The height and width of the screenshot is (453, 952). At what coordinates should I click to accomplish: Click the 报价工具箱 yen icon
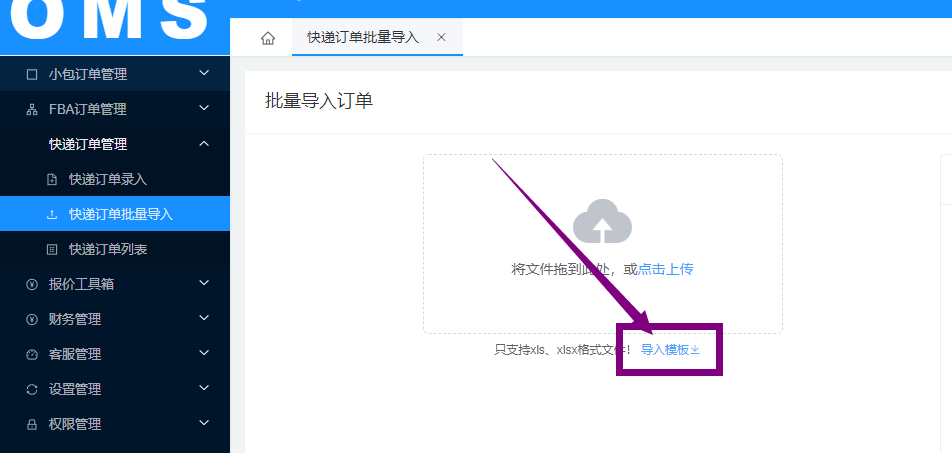point(32,284)
